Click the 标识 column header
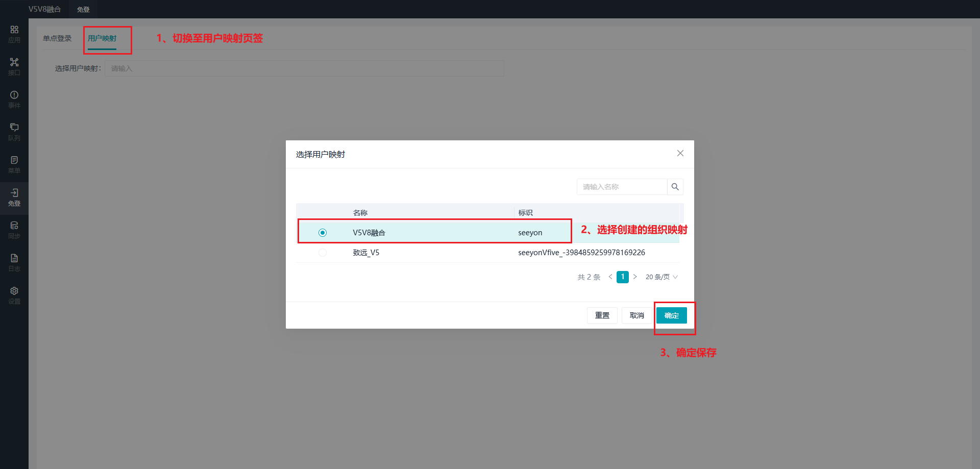 click(x=525, y=213)
